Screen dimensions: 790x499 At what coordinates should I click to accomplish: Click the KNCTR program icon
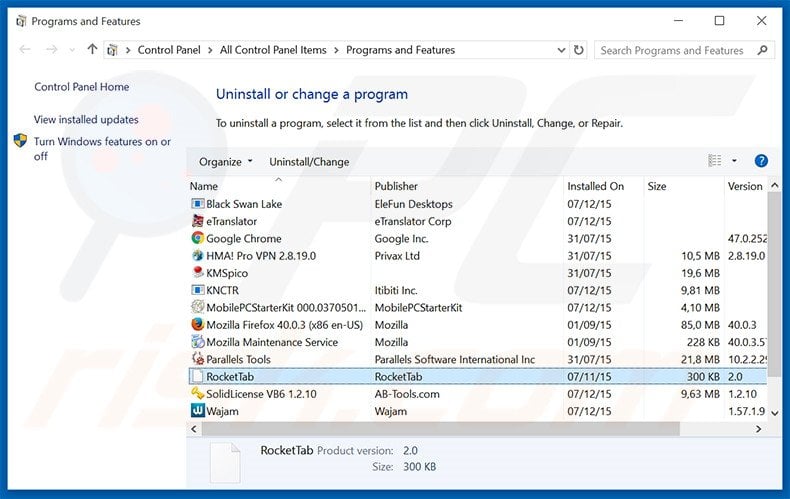coord(198,290)
